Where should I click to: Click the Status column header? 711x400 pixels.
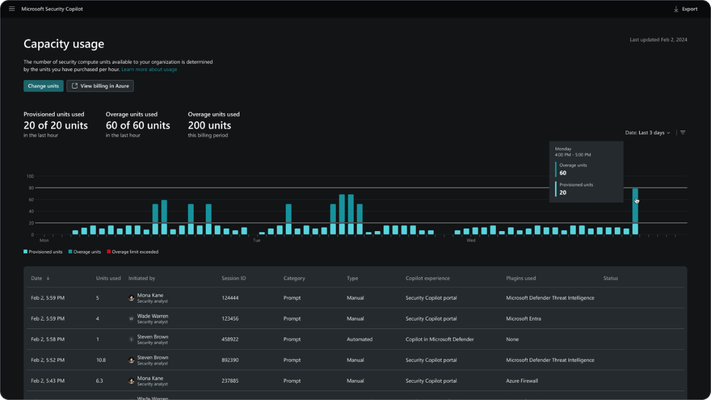610,278
